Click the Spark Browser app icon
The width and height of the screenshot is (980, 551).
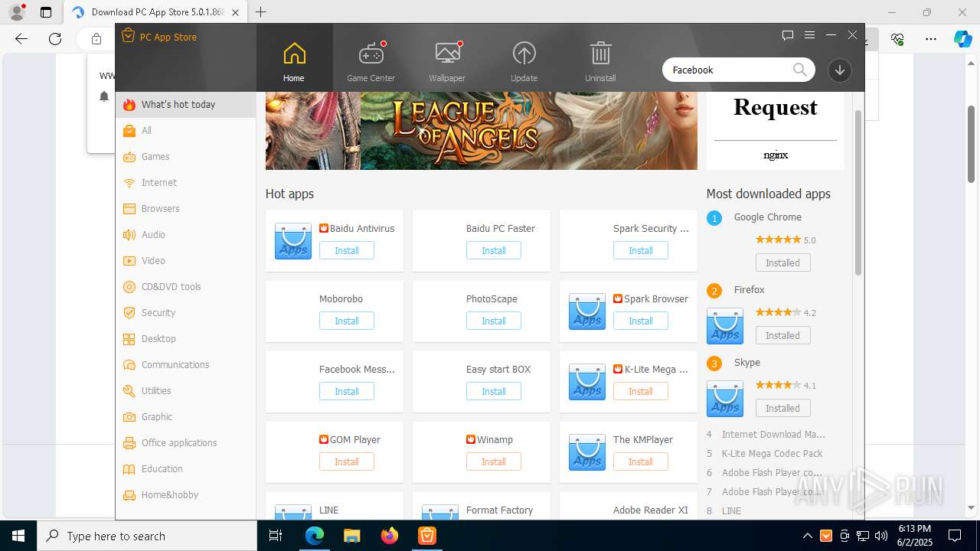point(587,311)
